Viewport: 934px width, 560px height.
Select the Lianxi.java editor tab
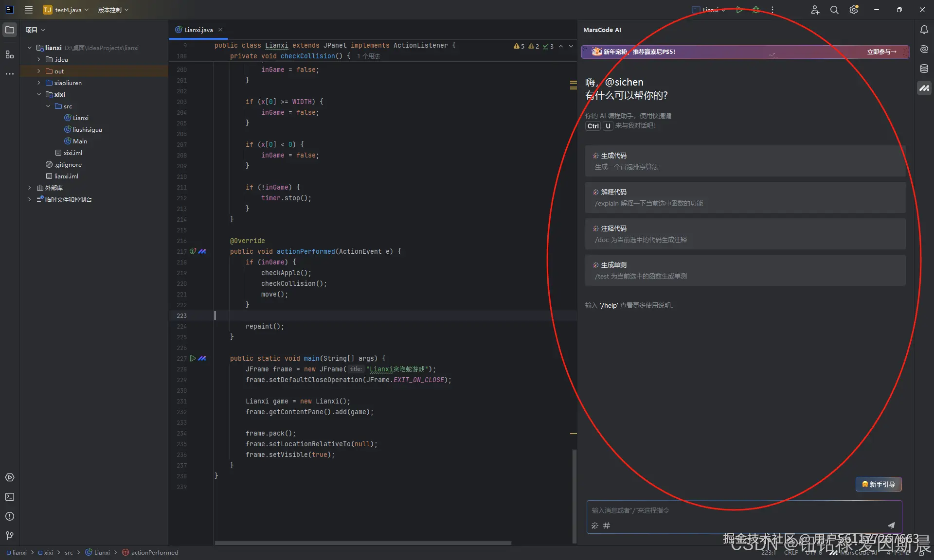(198, 30)
